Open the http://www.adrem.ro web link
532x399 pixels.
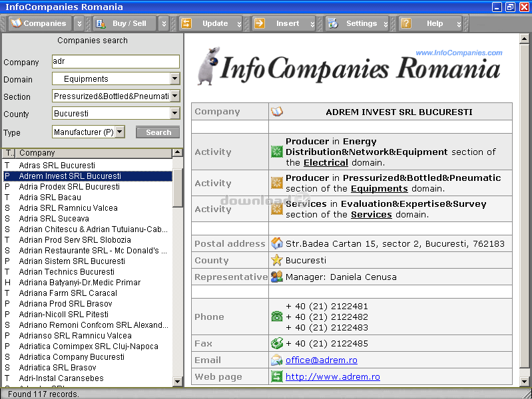(x=332, y=376)
